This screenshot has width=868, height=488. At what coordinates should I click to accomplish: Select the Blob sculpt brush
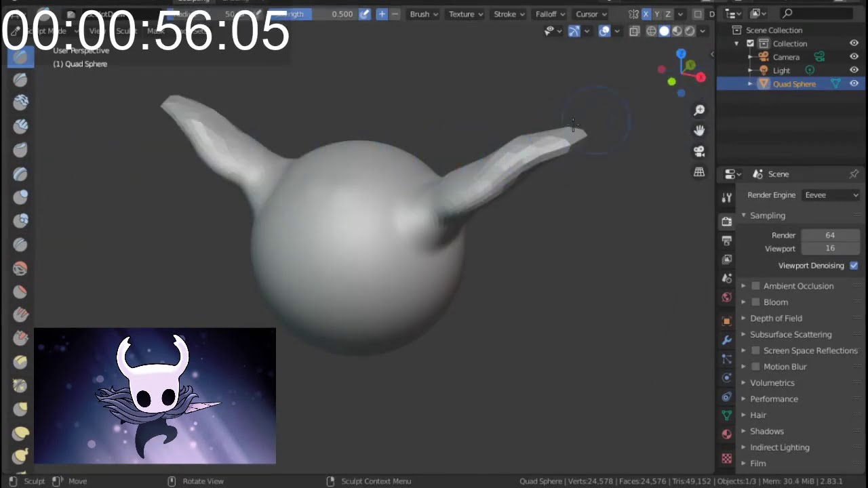pos(20,220)
